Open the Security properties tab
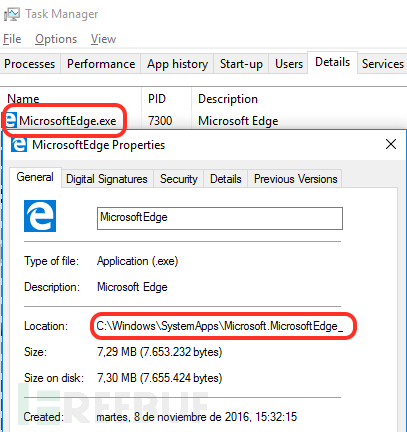The height and width of the screenshot is (432, 407). click(x=179, y=179)
